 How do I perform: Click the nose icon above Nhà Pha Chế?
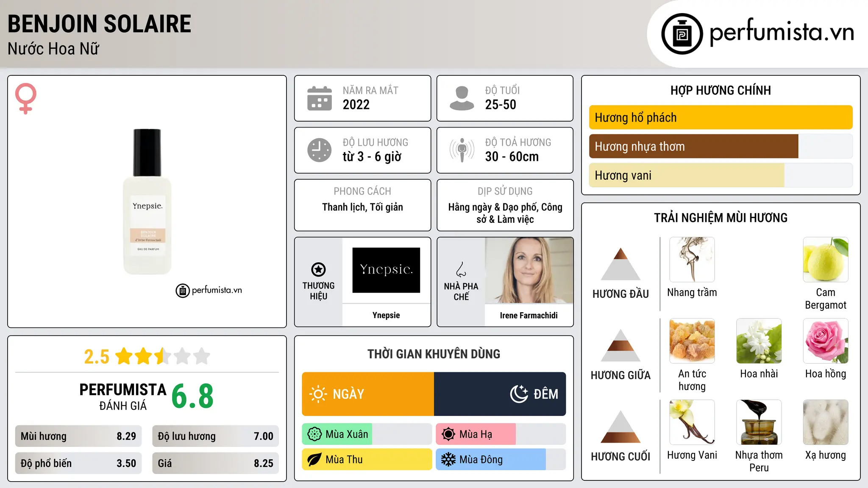[461, 269]
